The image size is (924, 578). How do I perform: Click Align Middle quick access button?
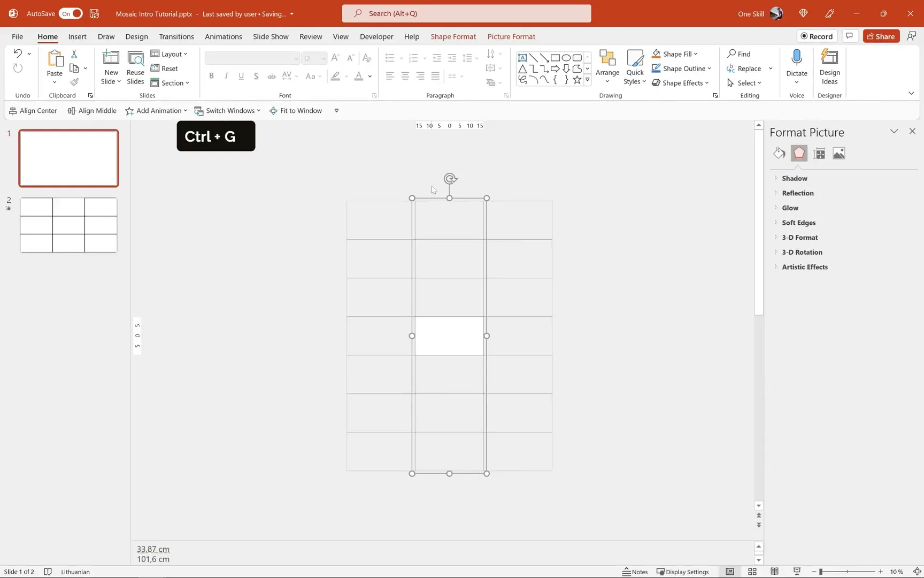92,111
